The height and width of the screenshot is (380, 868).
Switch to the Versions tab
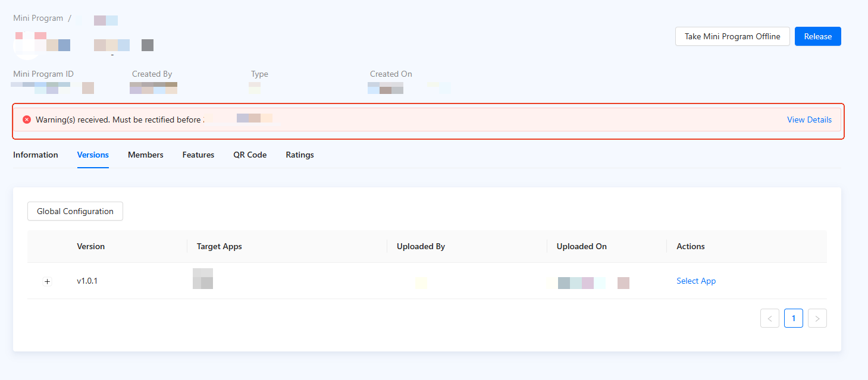93,155
